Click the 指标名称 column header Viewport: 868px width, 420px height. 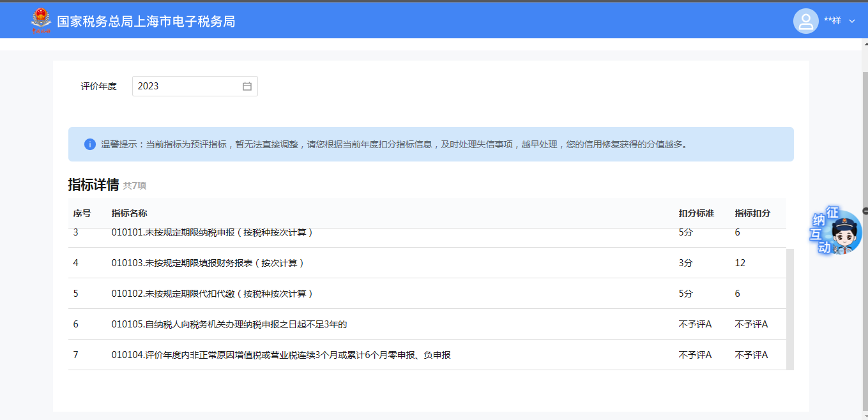tap(129, 213)
